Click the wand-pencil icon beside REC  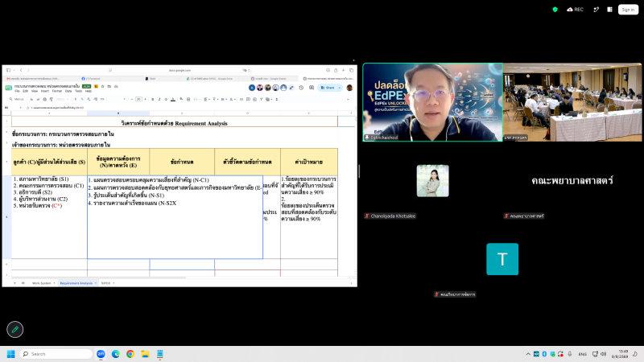pos(596,10)
